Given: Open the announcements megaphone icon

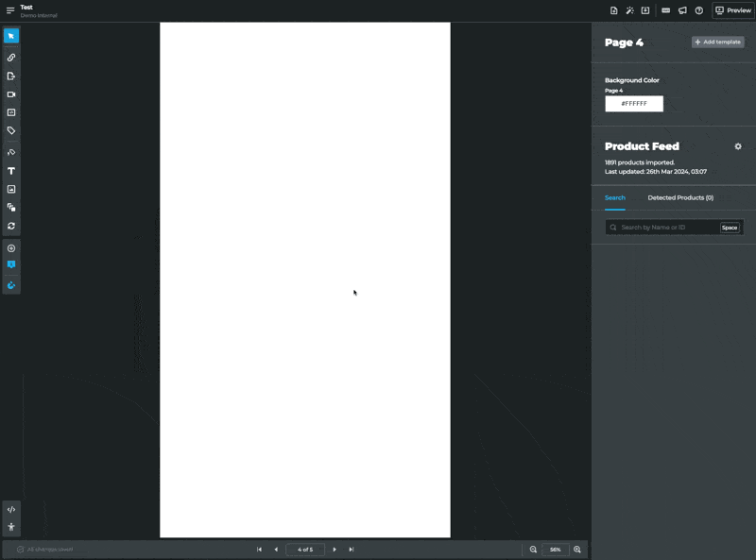Looking at the screenshot, I should click(682, 10).
